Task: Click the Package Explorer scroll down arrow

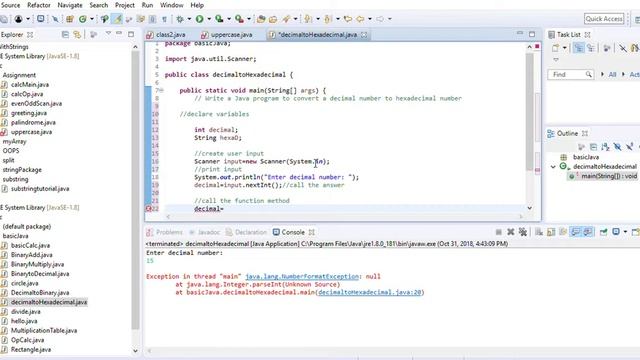Action: 135,351
